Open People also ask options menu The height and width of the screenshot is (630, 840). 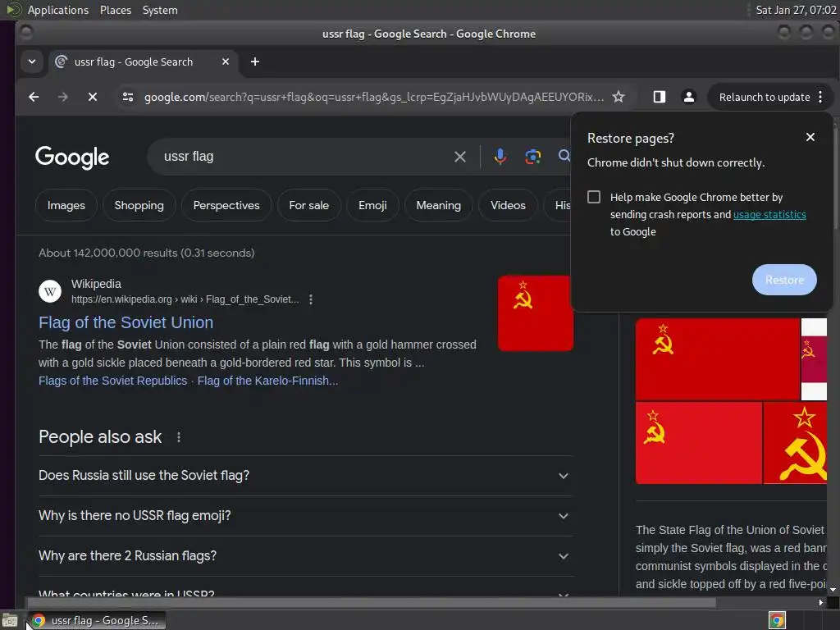(x=179, y=437)
